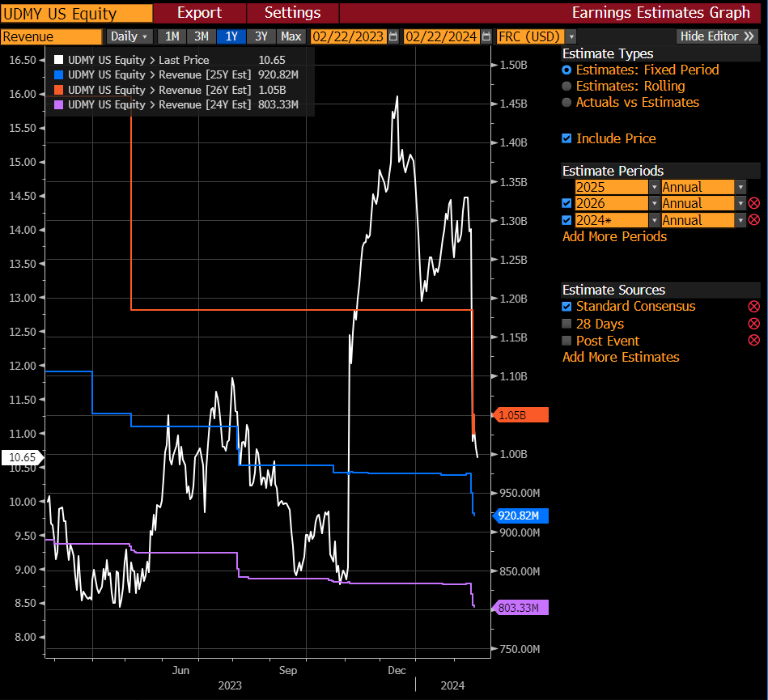Click the Add More Periods link
Viewport: 768px width, 700px height.
click(614, 236)
